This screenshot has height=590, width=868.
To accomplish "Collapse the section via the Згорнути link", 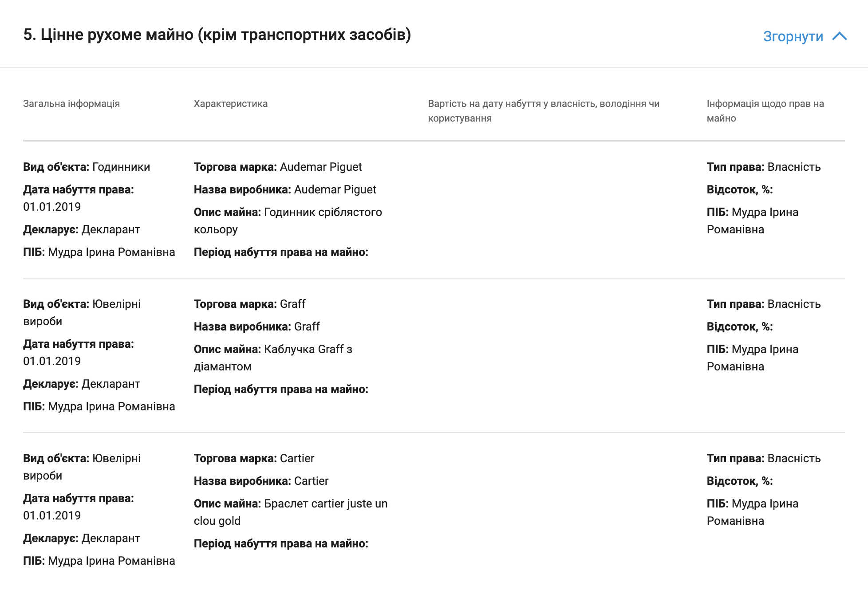I will 793,36.
